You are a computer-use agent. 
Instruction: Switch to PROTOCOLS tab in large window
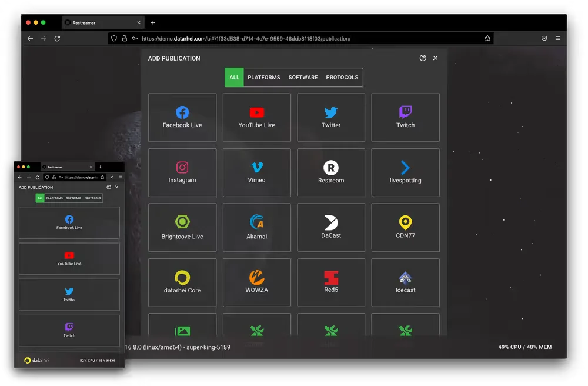(342, 77)
